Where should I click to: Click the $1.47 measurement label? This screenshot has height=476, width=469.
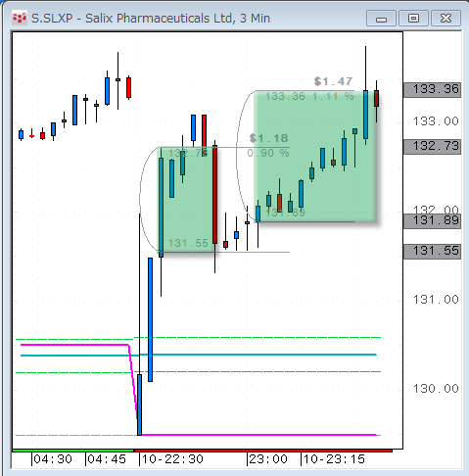tap(333, 81)
